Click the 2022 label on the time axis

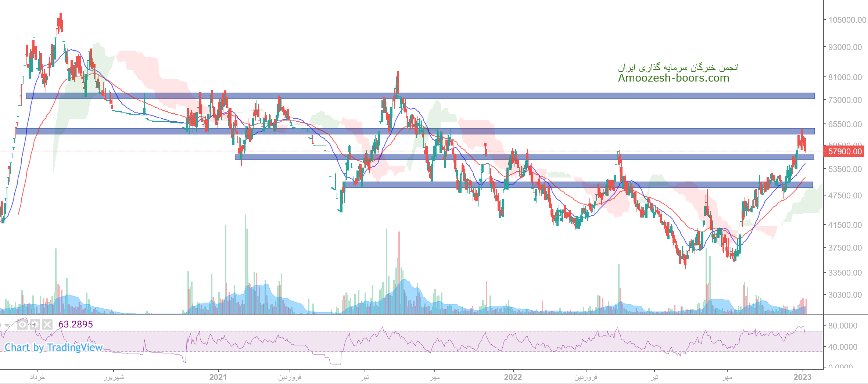coord(513,377)
